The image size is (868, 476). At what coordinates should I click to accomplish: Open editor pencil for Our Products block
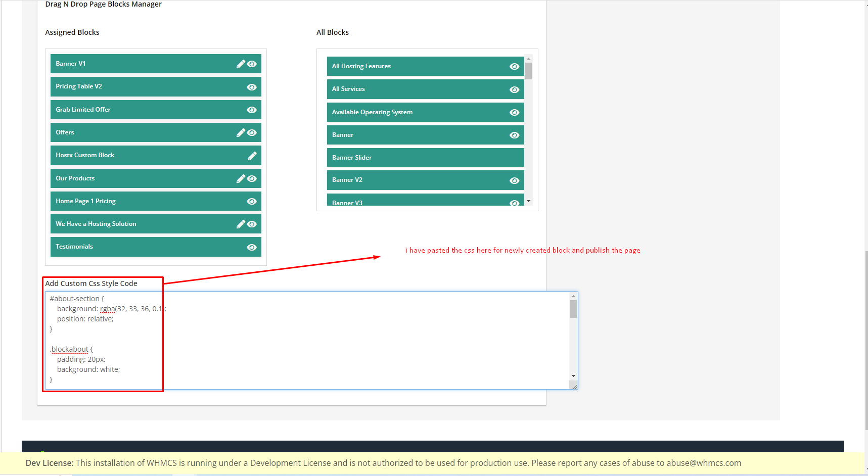click(x=241, y=178)
